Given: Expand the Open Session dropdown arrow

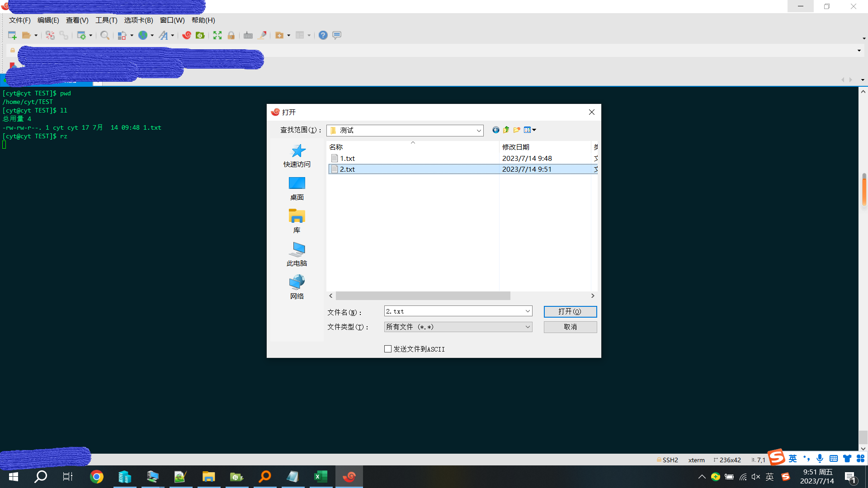Looking at the screenshot, I should coord(36,35).
